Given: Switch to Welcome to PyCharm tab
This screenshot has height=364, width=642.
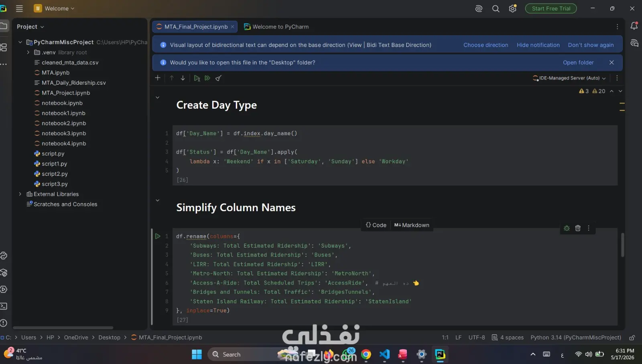Looking at the screenshot, I should [276, 26].
